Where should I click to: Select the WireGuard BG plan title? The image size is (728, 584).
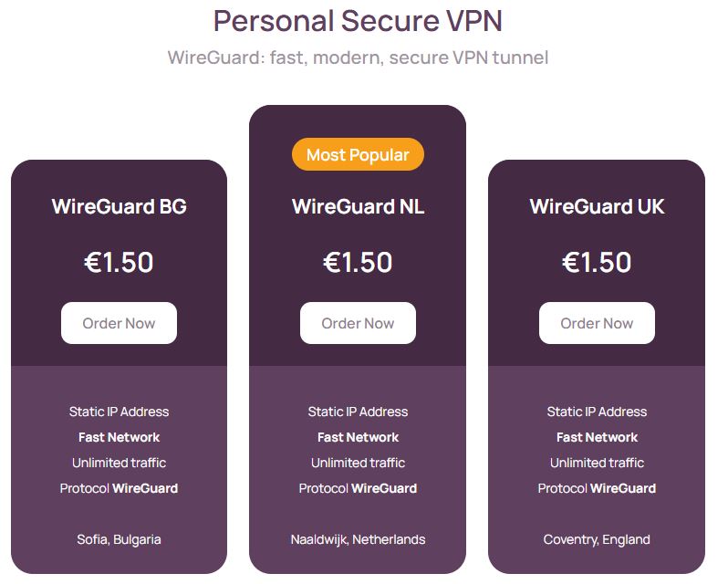coord(119,206)
